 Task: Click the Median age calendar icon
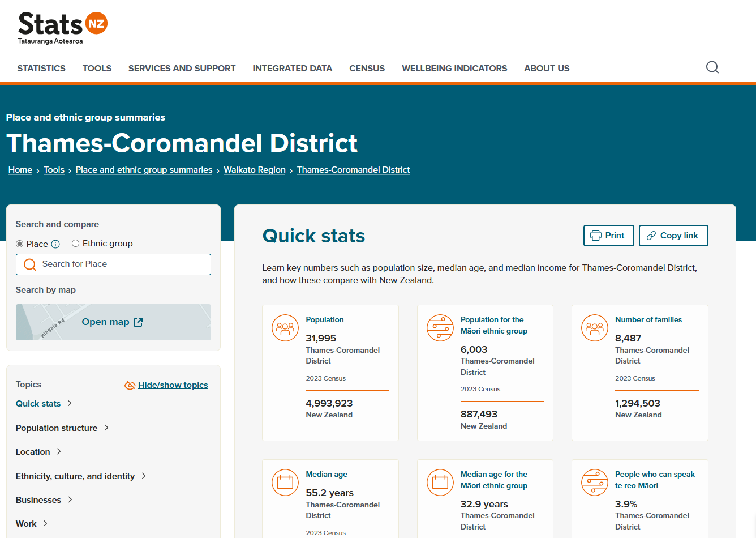[285, 483]
